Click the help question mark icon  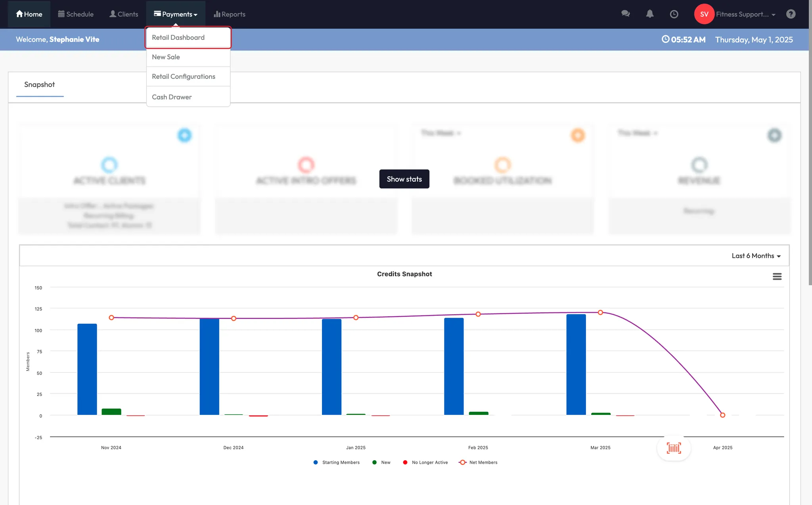point(791,14)
